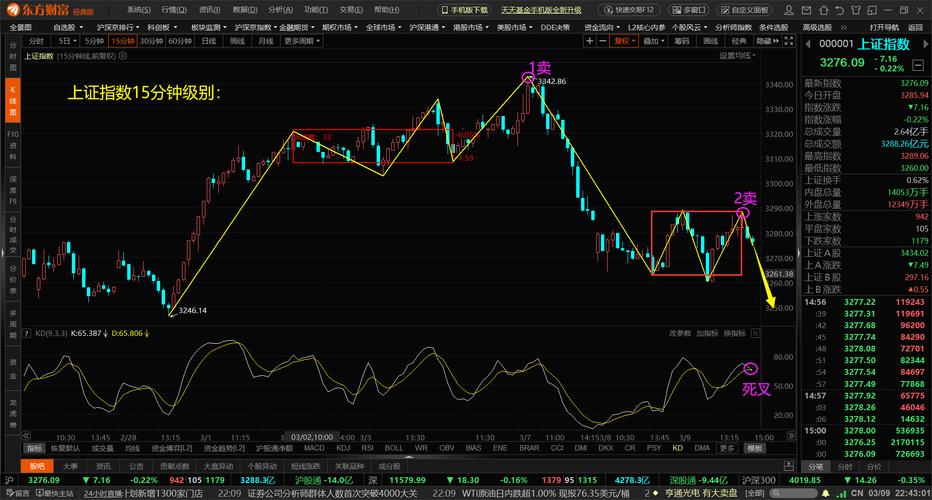Expand the 更多周期 dropdown

click(x=299, y=41)
